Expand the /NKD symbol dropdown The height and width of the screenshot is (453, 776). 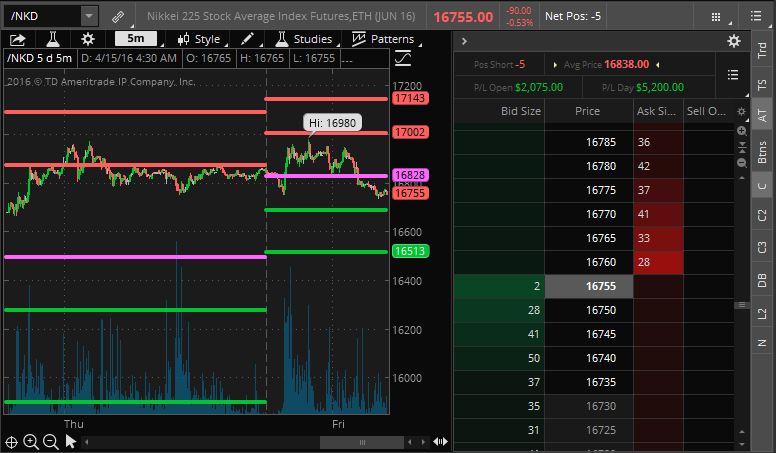click(88, 17)
